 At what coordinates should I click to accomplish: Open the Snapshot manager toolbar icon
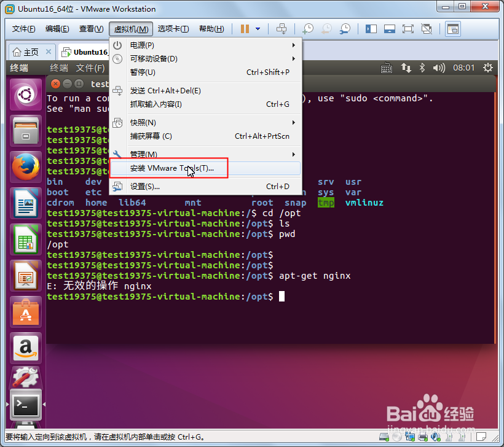click(x=345, y=29)
